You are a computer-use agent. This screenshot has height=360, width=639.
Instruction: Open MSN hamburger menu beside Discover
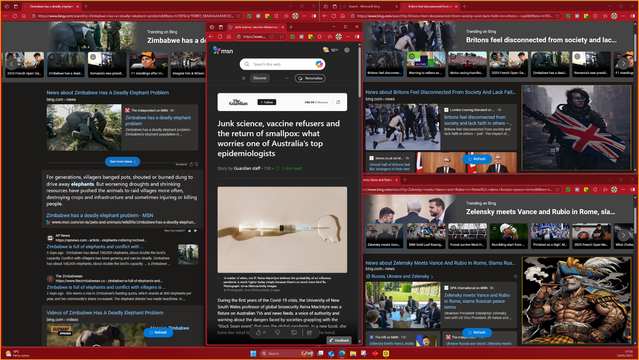coord(244,78)
